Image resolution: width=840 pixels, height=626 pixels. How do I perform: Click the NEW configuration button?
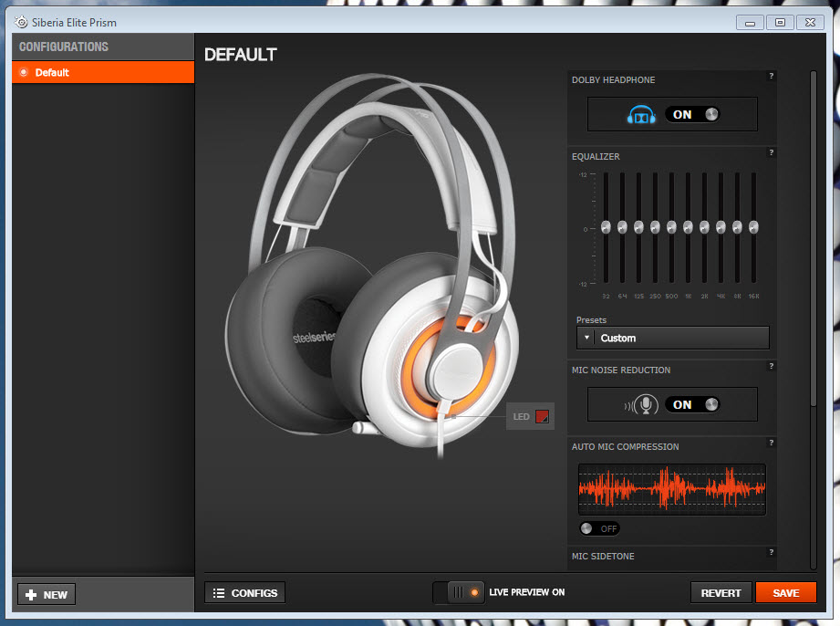click(47, 594)
